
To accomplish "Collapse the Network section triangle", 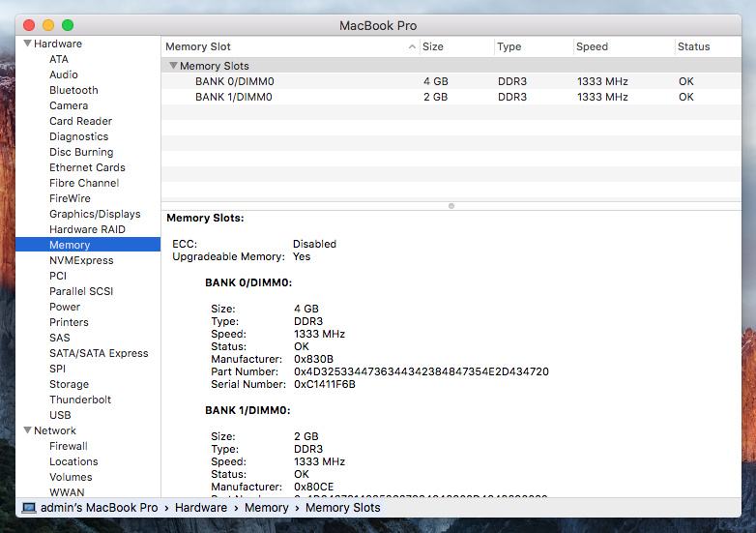I will (x=27, y=430).
